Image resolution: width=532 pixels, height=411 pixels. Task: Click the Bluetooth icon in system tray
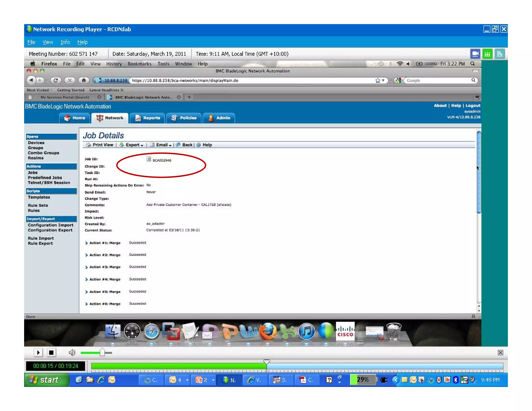click(455, 380)
